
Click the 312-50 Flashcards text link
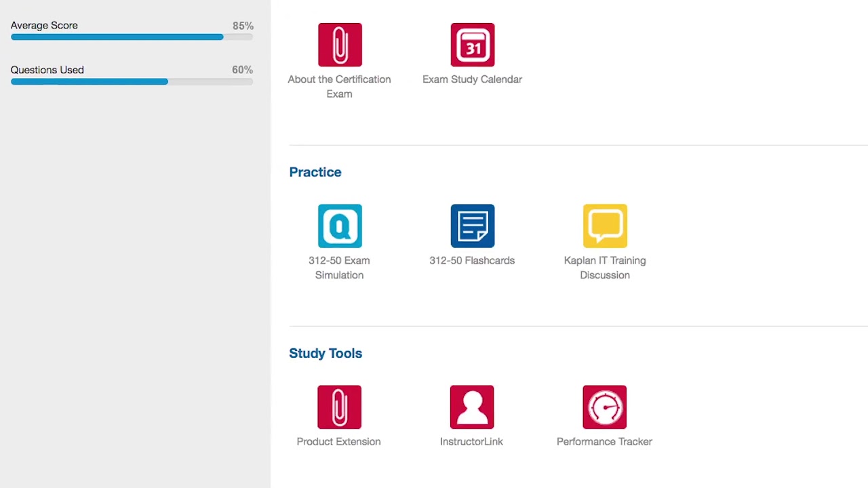point(472,260)
